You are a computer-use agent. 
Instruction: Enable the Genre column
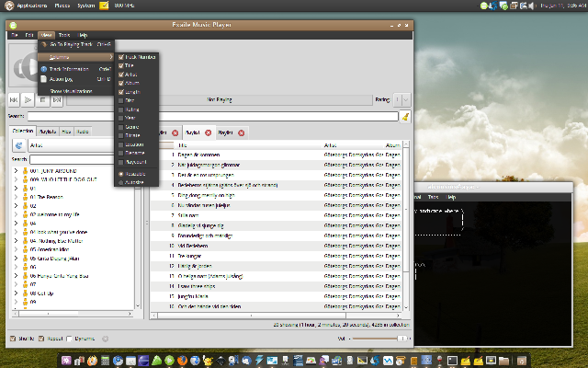(120, 127)
